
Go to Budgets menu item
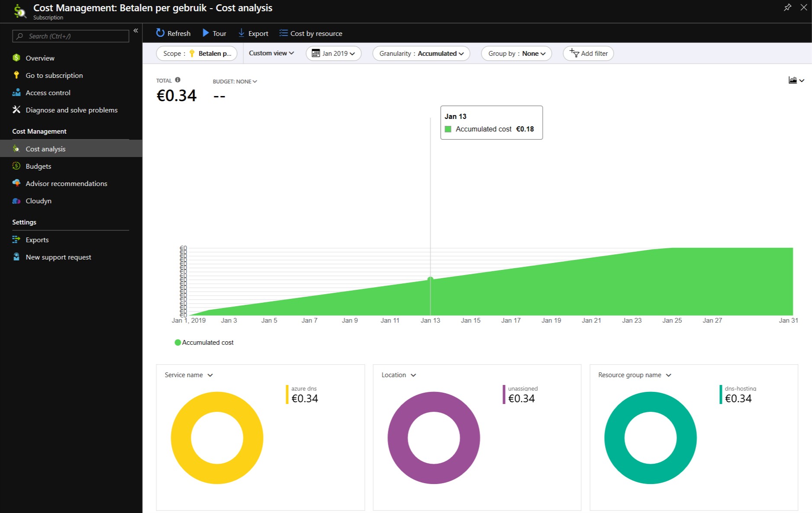tap(38, 166)
